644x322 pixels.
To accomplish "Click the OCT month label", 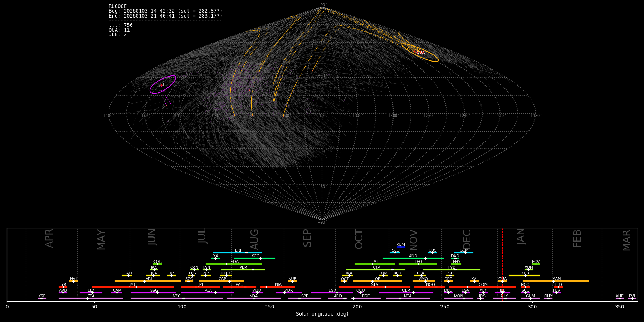I will point(359,239).
